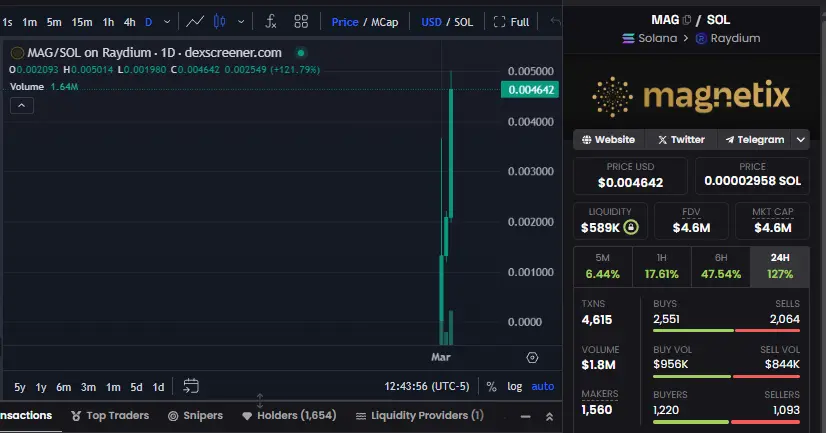Click the FDV $4.6M value
This screenshot has width=826, height=433.
pos(691,228)
